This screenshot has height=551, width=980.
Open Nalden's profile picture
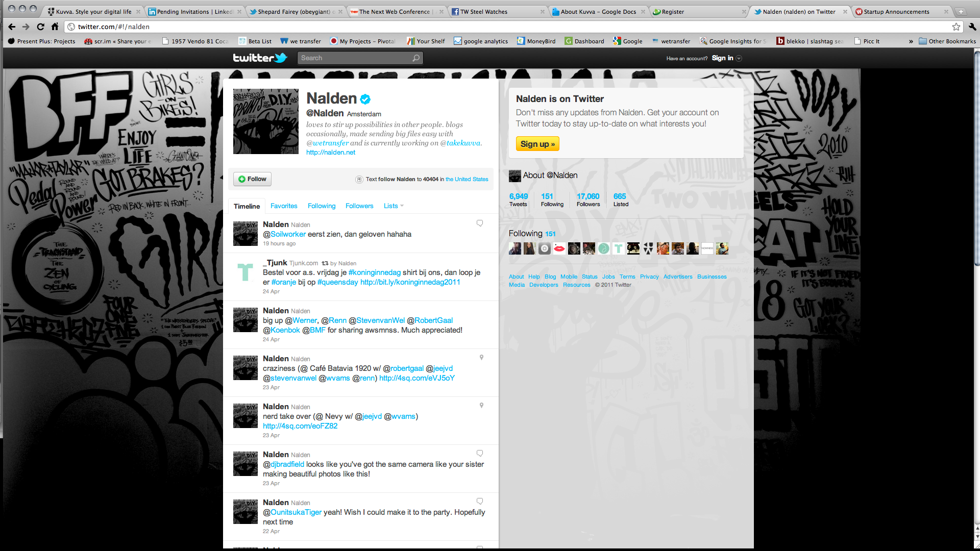266,121
